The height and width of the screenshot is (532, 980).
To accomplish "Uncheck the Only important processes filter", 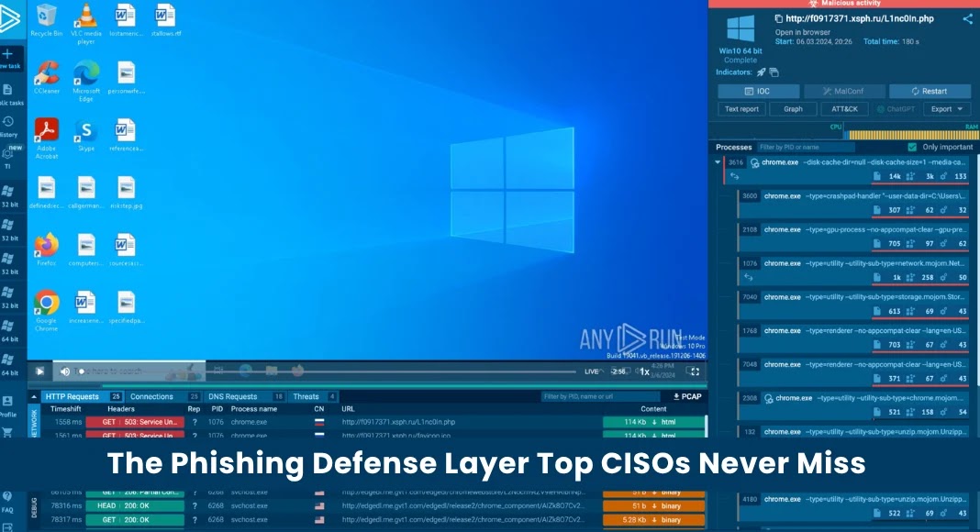I will point(912,146).
